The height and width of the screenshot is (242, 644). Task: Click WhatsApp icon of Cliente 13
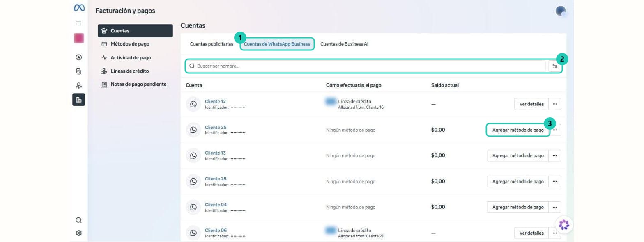click(193, 155)
